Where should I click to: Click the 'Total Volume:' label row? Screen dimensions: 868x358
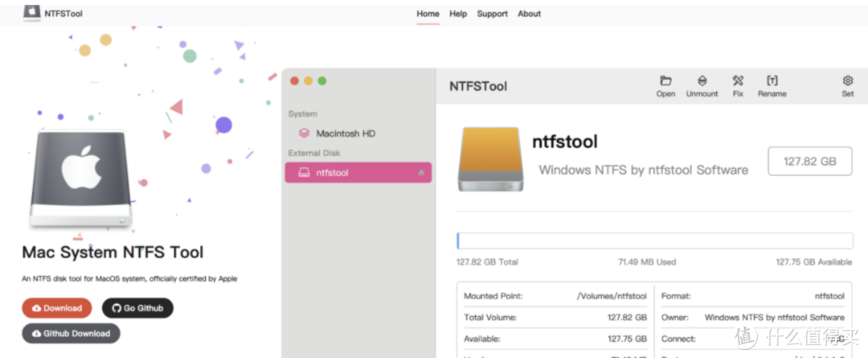555,318
